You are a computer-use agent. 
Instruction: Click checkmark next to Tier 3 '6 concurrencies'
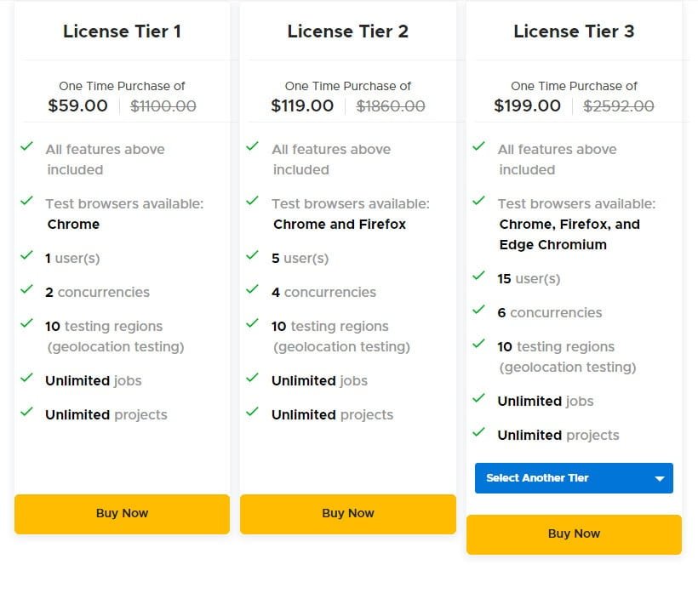click(x=479, y=311)
